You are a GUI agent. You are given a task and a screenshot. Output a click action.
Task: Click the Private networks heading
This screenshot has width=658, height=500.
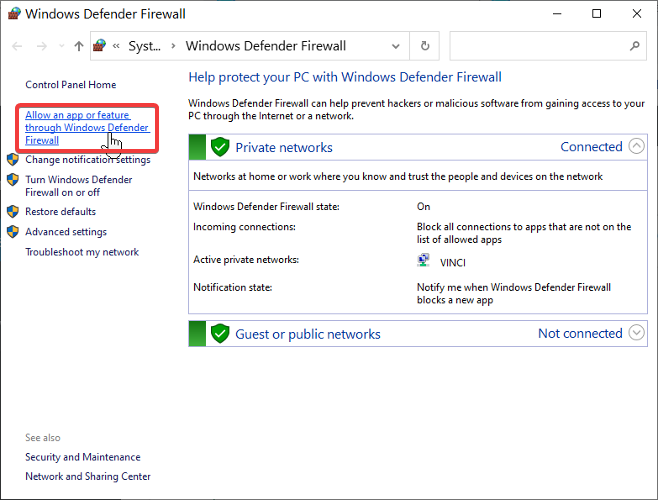click(284, 147)
